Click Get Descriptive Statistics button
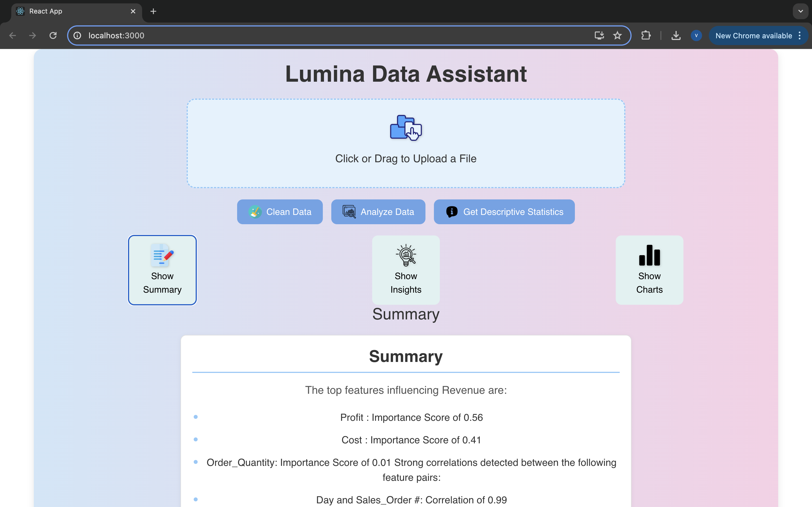The width and height of the screenshot is (812, 507). point(504,212)
